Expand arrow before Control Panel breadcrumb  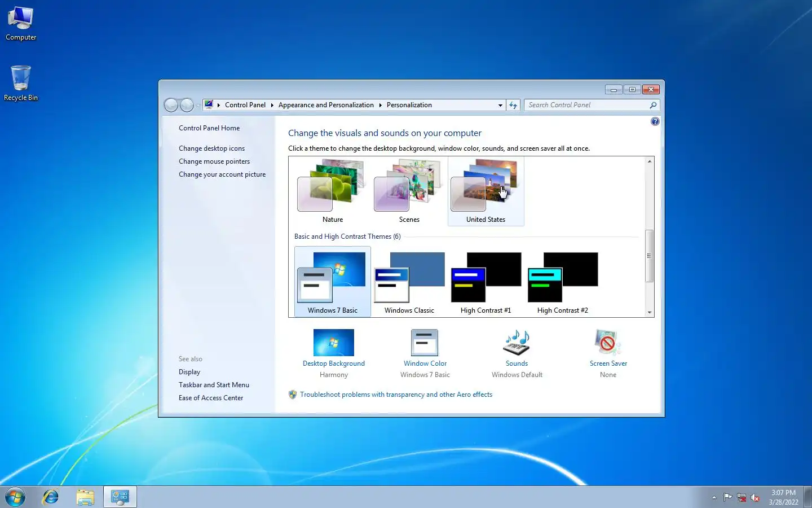click(219, 105)
